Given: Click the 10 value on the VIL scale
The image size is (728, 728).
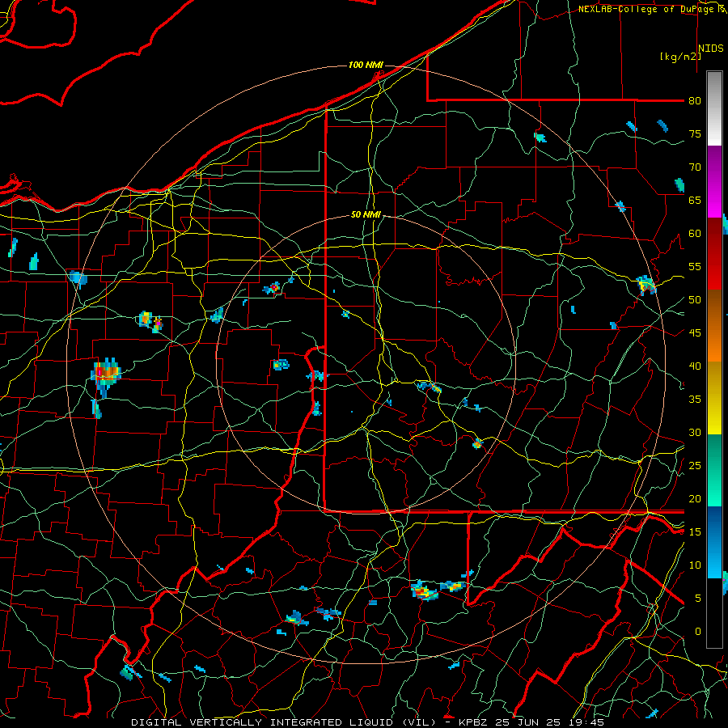Looking at the screenshot, I should pos(695,565).
